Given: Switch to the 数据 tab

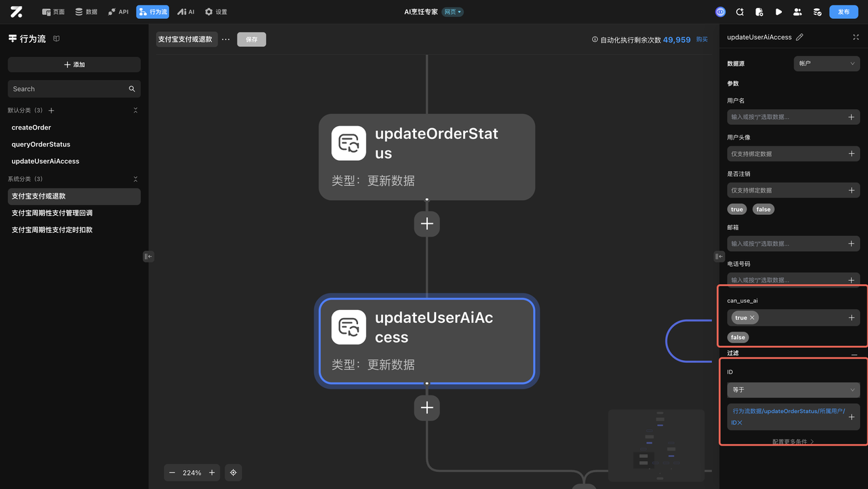Looking at the screenshot, I should pos(86,12).
